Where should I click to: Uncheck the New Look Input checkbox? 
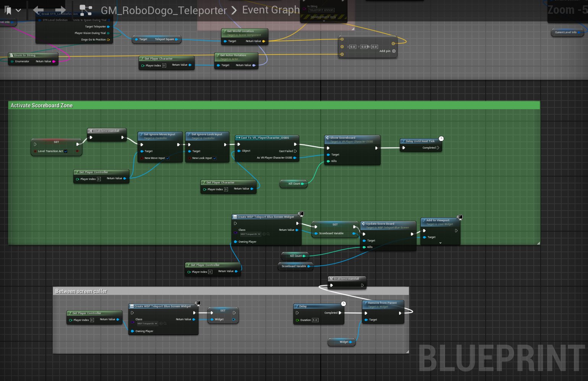tap(215, 158)
